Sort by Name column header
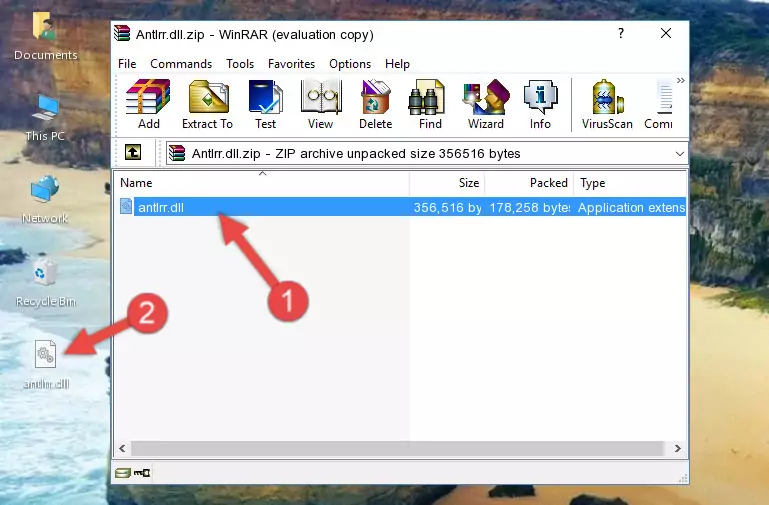The image size is (769, 505). click(x=262, y=183)
